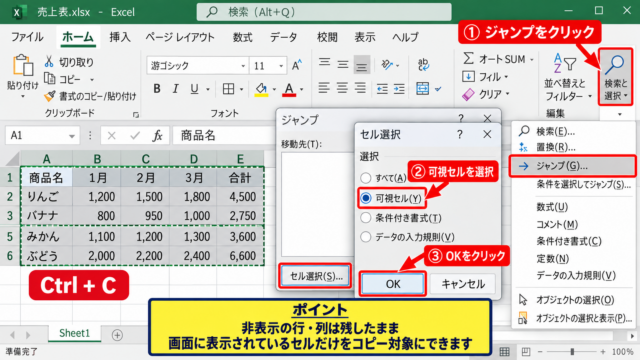This screenshot has height=360, width=640.
Task: Click the セル選択(S)... button
Action: click(x=316, y=276)
